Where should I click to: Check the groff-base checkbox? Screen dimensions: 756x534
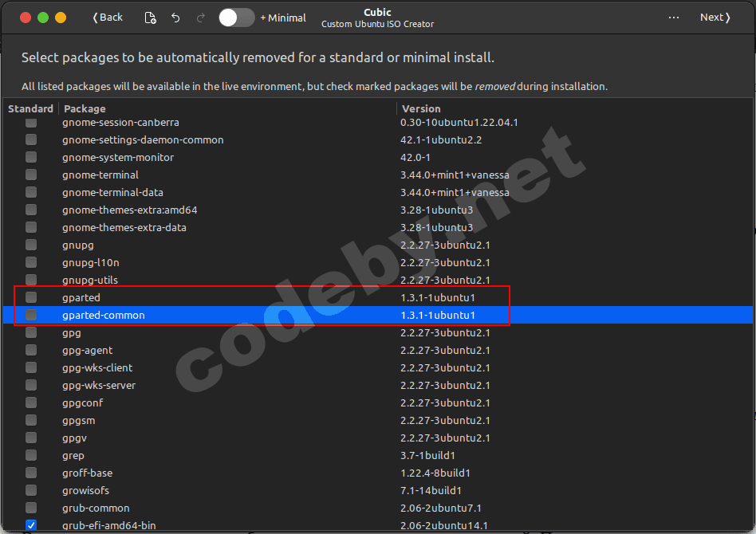point(31,473)
